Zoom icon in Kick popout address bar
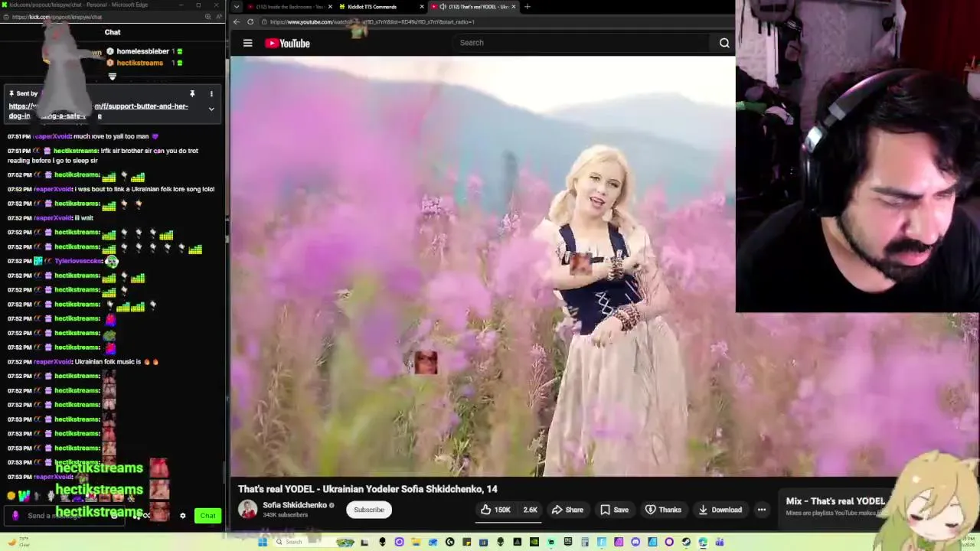 coord(207,17)
